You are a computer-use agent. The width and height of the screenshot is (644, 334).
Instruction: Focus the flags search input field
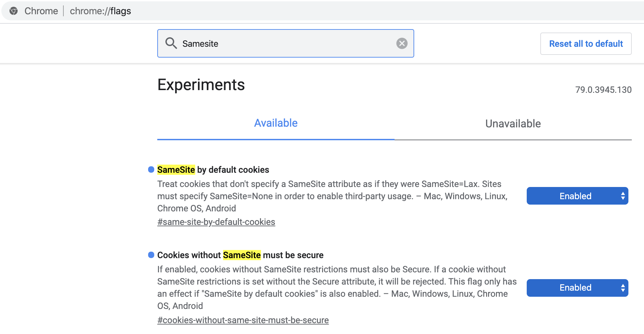point(285,43)
